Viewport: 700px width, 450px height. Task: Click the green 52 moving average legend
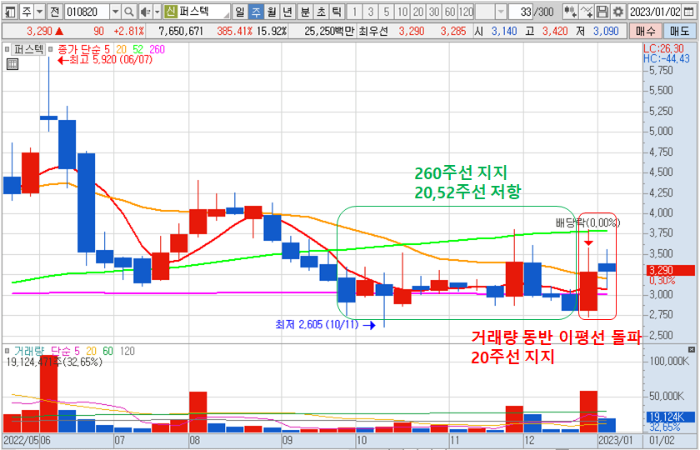coord(138,49)
